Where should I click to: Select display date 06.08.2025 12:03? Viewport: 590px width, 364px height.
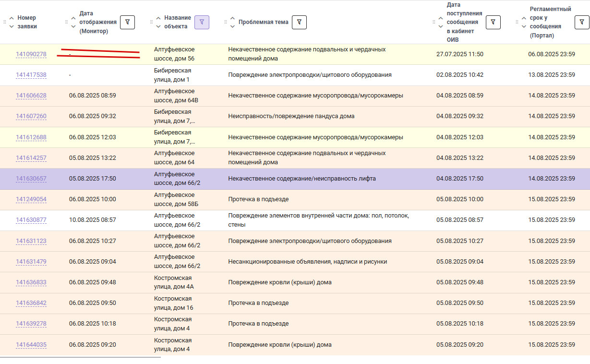tap(93, 137)
